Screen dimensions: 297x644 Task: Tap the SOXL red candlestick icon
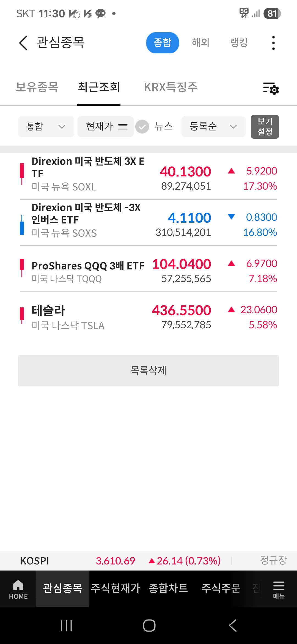pos(22,173)
